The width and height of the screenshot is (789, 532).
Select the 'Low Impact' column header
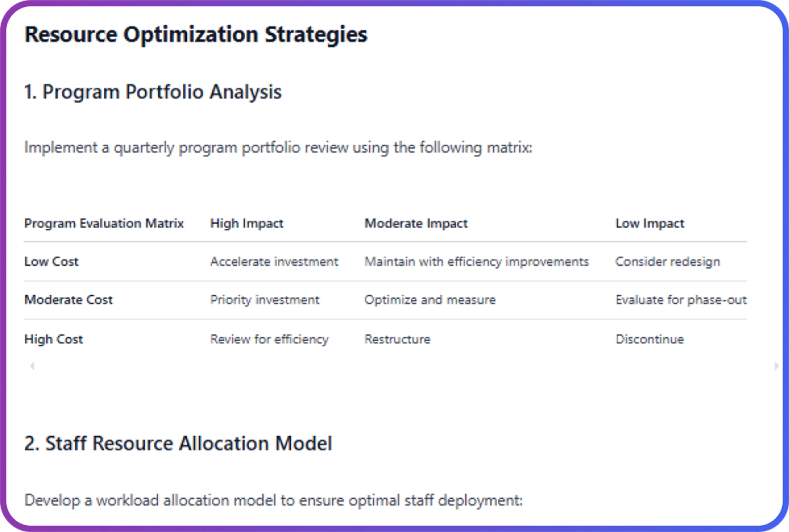pyautogui.click(x=650, y=223)
